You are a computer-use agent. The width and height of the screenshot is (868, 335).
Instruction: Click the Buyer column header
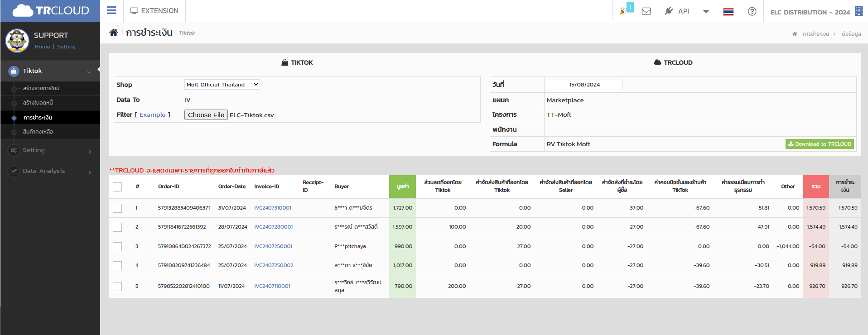(x=342, y=187)
